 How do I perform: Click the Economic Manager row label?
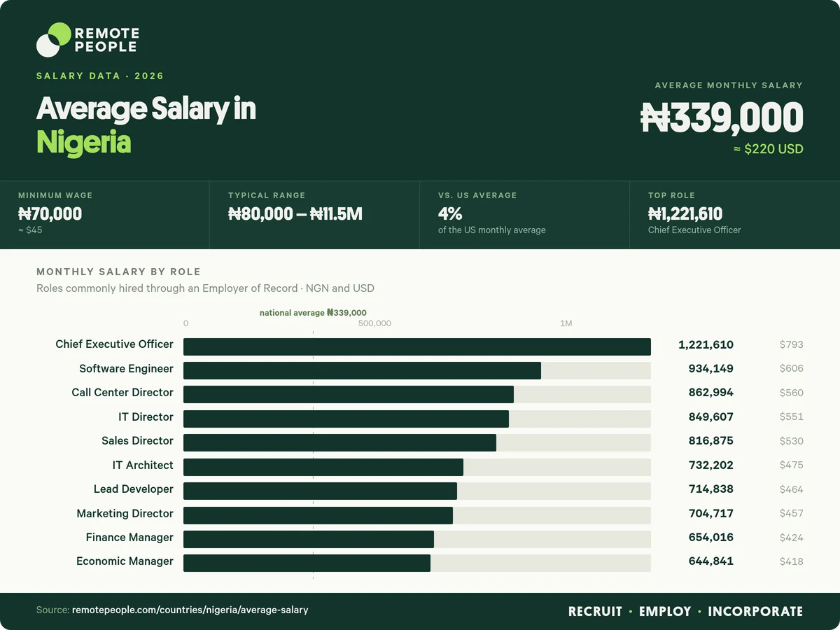(x=125, y=561)
